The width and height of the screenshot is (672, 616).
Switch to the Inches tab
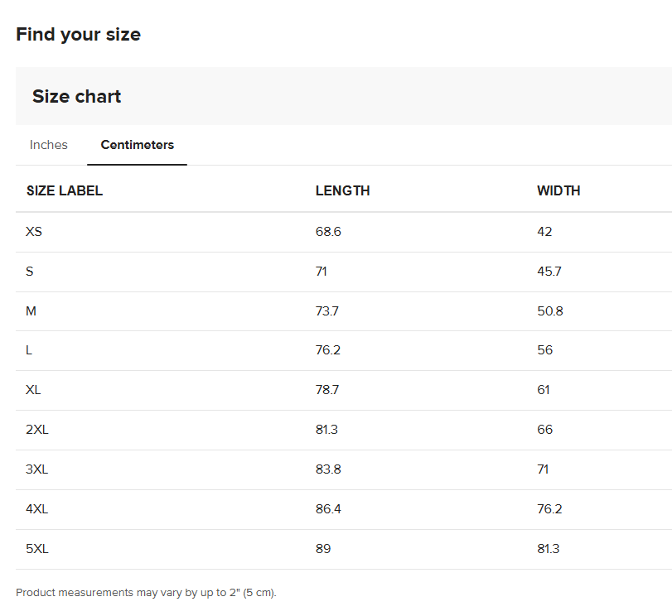pos(49,145)
